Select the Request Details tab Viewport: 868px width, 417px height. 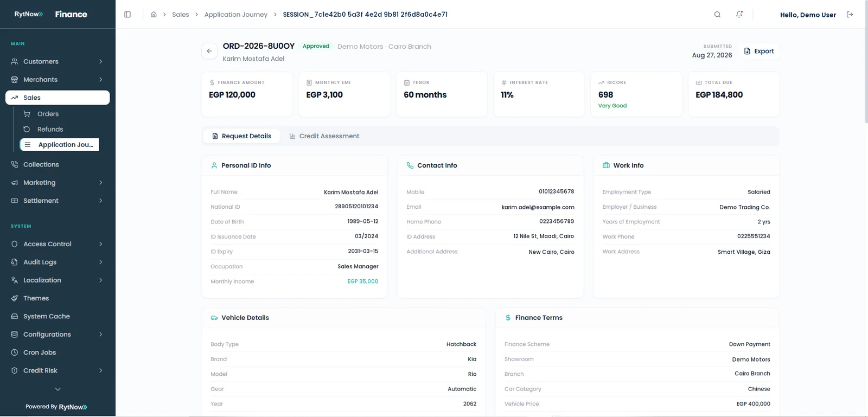point(241,136)
